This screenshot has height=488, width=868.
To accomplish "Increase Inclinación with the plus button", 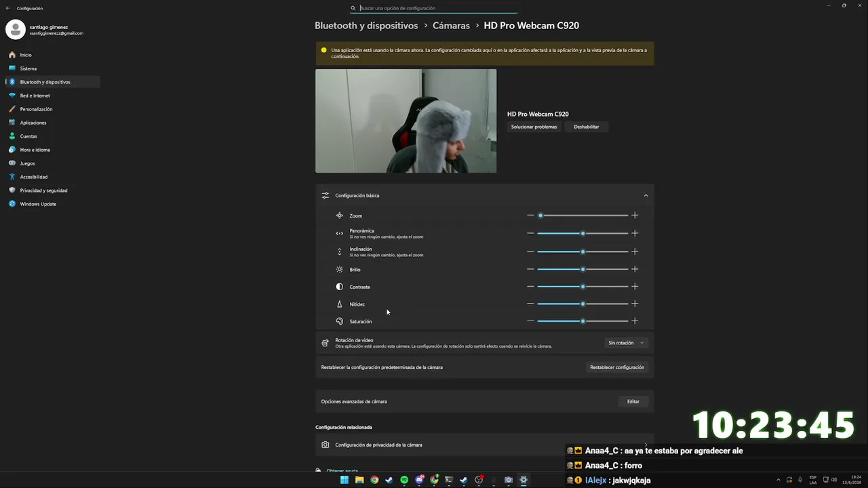I will (x=635, y=251).
